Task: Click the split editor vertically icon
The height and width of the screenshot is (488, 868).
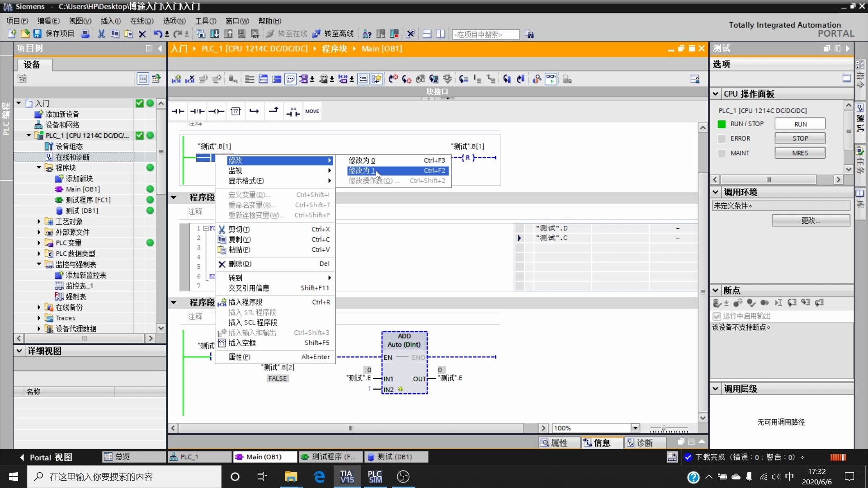Action: pos(441,34)
